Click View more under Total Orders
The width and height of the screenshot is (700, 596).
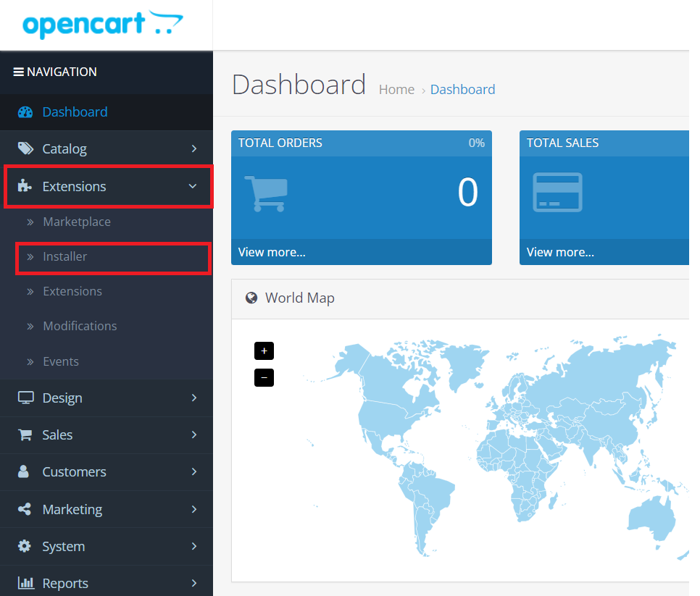(x=272, y=252)
